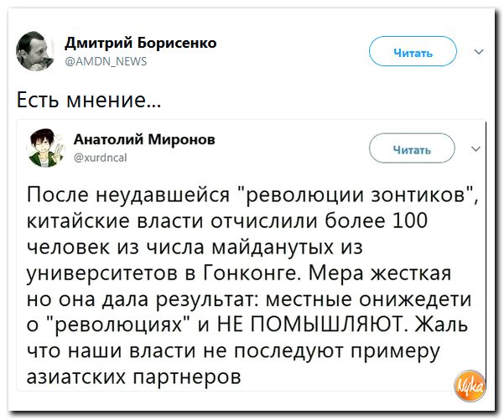Expand the chevron beside the top Читать button

point(478,52)
